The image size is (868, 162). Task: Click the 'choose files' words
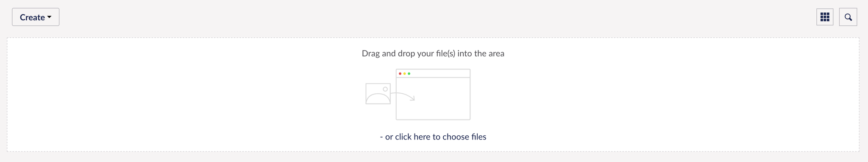click(x=465, y=137)
